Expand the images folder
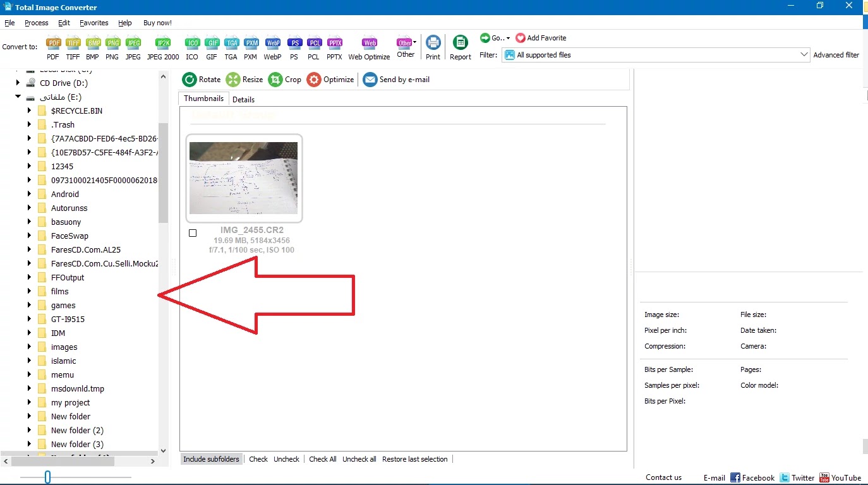Viewport: 868px width, 485px height. 29,347
